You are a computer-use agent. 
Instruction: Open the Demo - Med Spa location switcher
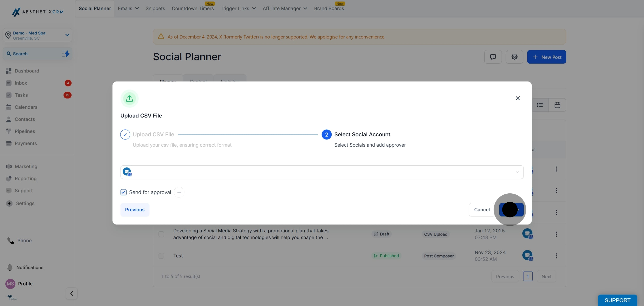click(x=38, y=35)
